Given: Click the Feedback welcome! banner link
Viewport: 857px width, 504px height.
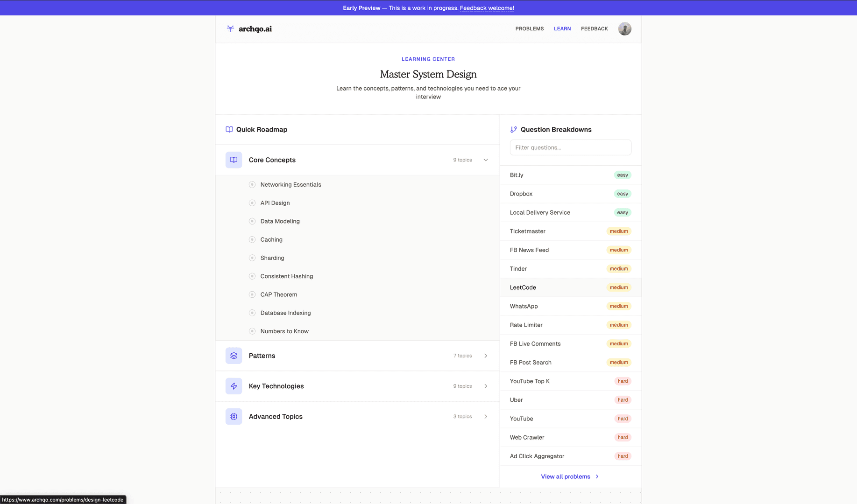Looking at the screenshot, I should click(487, 8).
